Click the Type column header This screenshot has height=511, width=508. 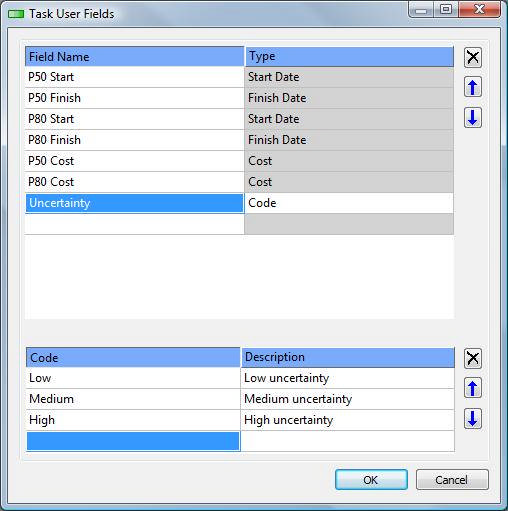349,56
